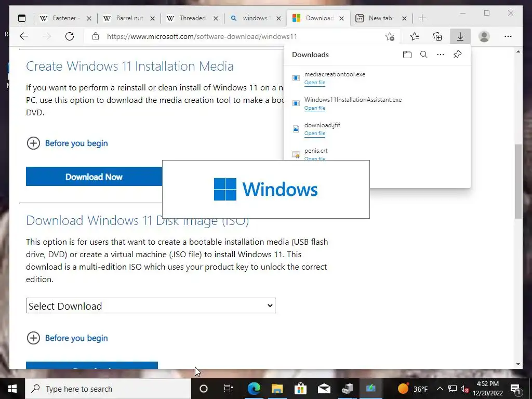Open Cortana circle icon on taskbar
Viewport: 532px width, 399px height.
point(203,389)
